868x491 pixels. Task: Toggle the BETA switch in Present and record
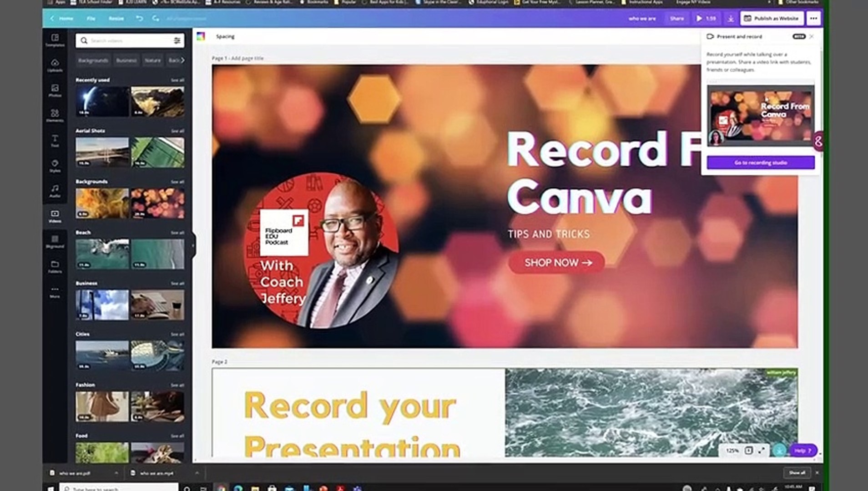pyautogui.click(x=799, y=36)
